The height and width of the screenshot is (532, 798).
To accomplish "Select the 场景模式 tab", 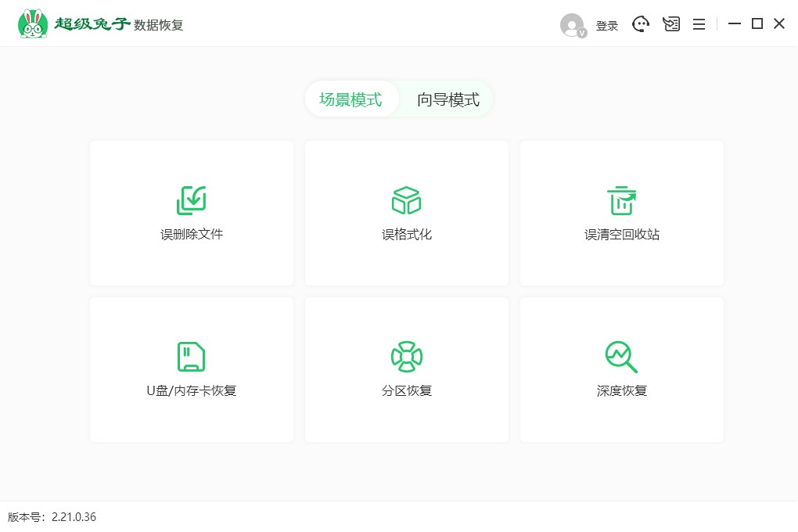I will coord(352,99).
